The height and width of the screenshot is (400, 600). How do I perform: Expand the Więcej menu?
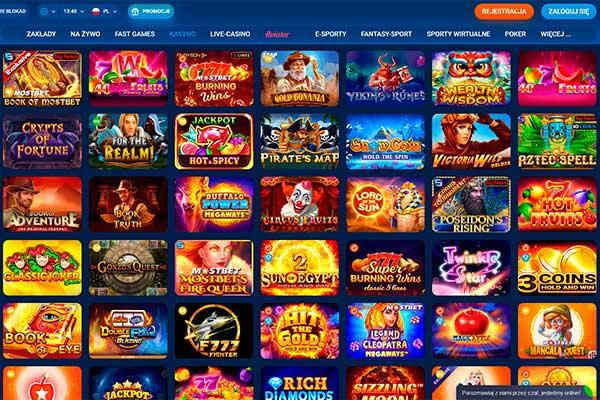(556, 34)
